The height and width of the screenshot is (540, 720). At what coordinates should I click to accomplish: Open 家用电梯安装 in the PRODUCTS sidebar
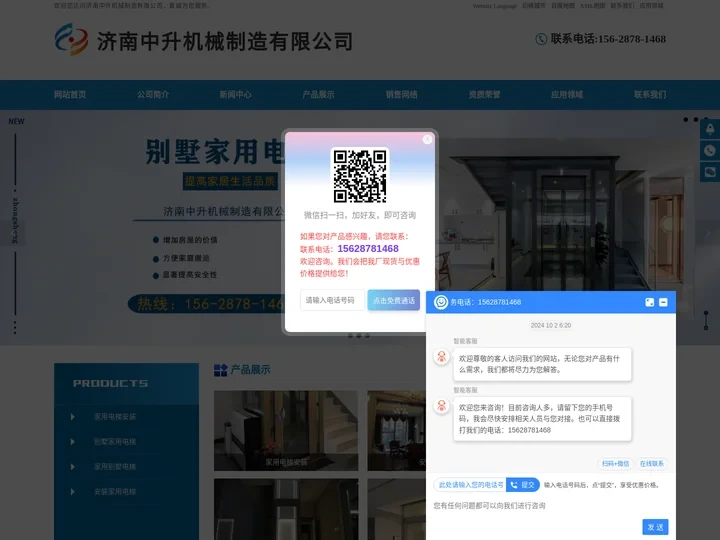tap(115, 417)
